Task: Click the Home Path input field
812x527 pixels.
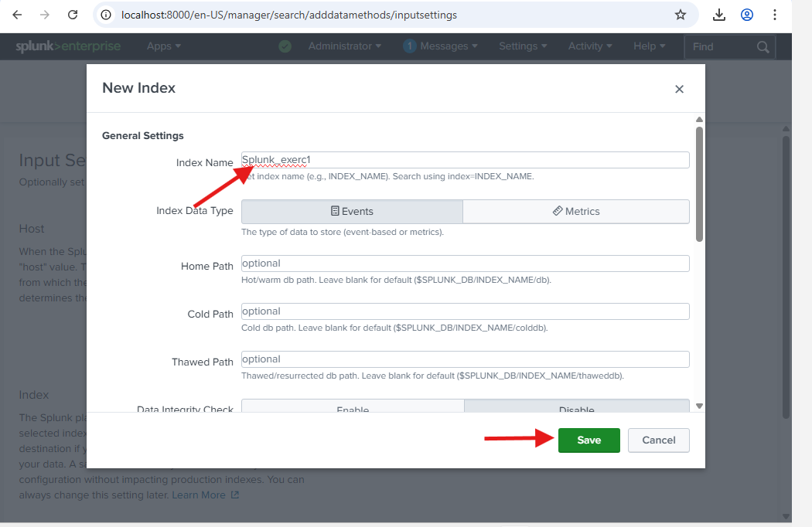Action: pyautogui.click(x=465, y=263)
